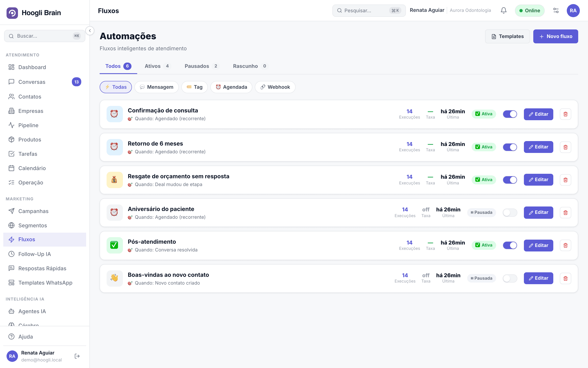This screenshot has height=368, width=588.
Task: Open Conversas with 13 unread
Action: (45, 82)
